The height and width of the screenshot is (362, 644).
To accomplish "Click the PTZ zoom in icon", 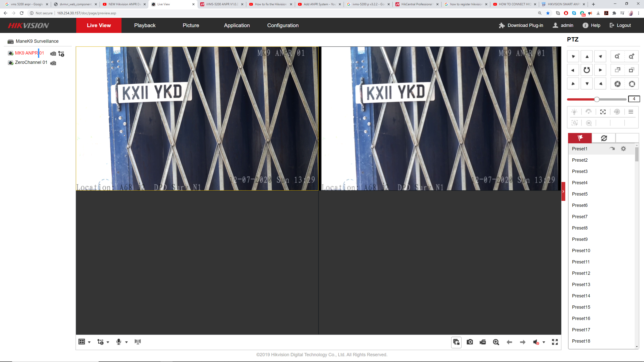I will click(x=631, y=57).
